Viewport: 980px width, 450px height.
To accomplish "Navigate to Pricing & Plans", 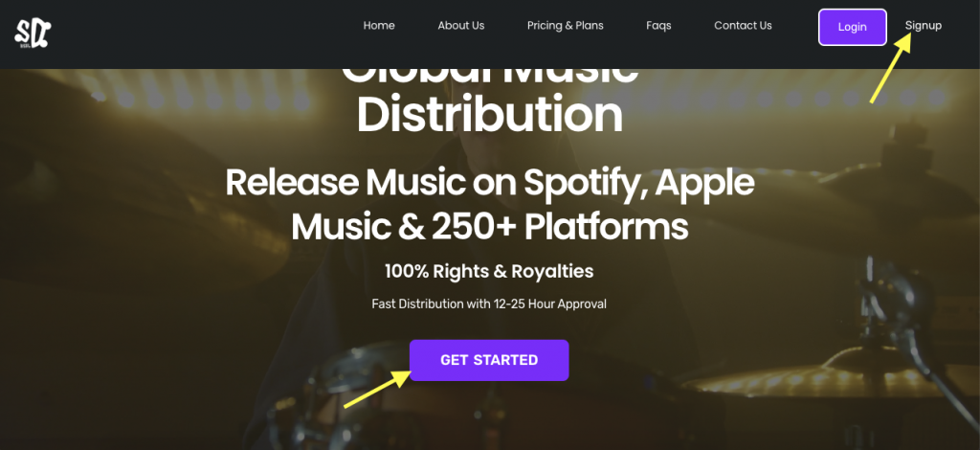I will coord(565,26).
